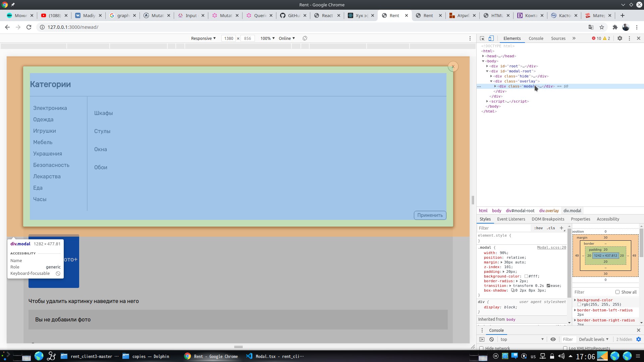Toggle the :hov element state panel
This screenshot has height=362, width=644.
pyautogui.click(x=538, y=228)
